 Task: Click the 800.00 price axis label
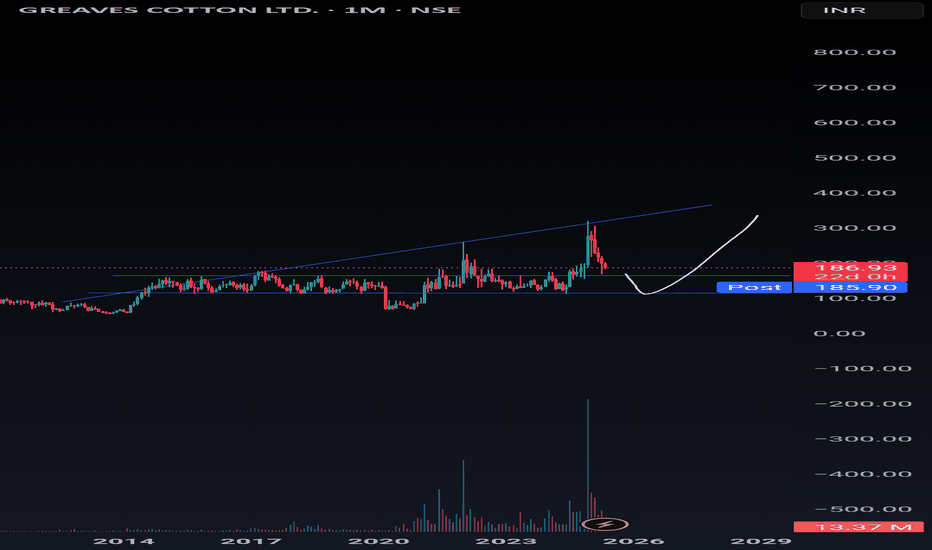pos(855,52)
